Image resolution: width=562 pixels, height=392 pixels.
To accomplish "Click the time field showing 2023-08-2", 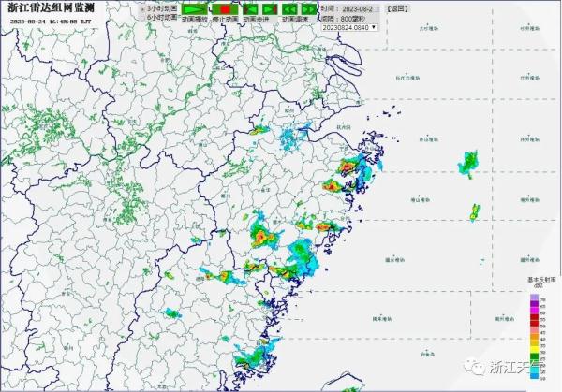I will click(x=360, y=9).
